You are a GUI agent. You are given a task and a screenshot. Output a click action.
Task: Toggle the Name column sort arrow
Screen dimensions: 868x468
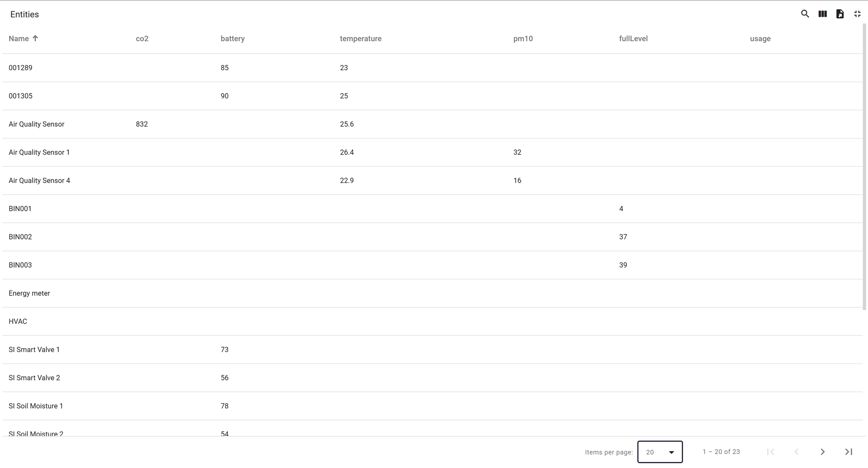[x=35, y=38]
